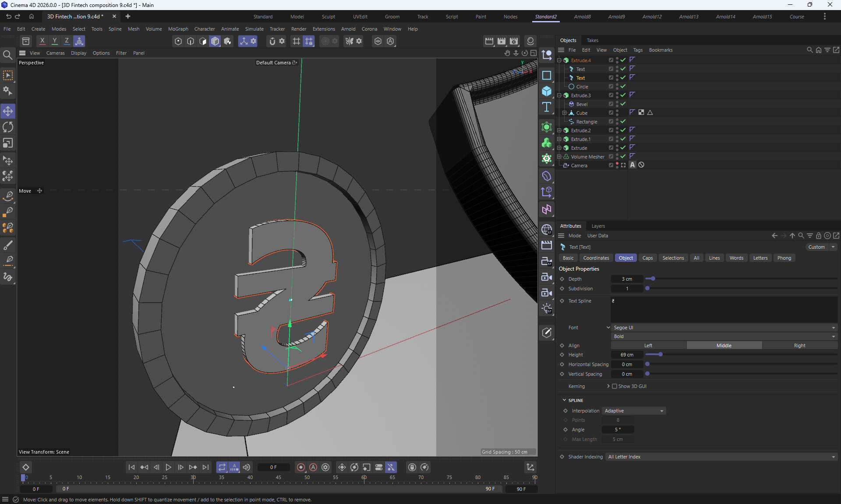This screenshot has width=841, height=504.
Task: Click the Record Active Objects button
Action: [301, 467]
